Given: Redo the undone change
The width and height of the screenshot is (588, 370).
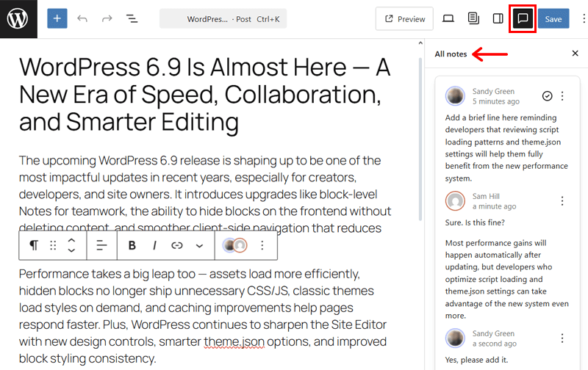Looking at the screenshot, I should (107, 18).
